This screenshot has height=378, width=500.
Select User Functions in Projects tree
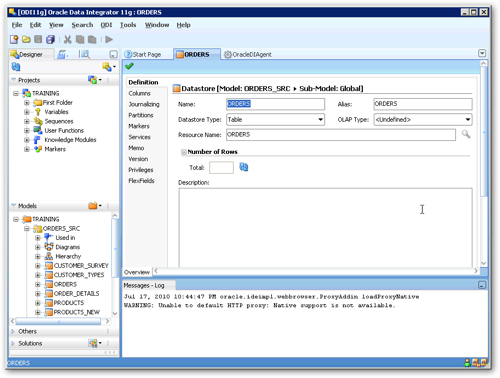64,131
